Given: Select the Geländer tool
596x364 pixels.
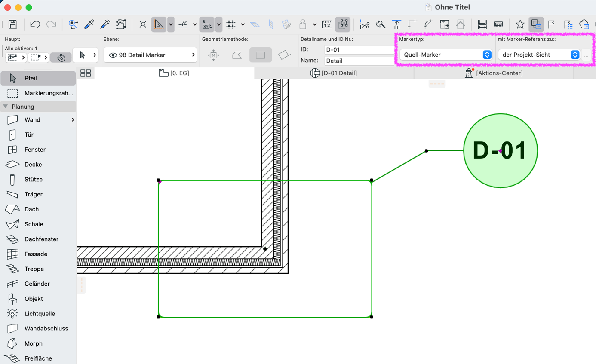Looking at the screenshot, I should tap(38, 284).
